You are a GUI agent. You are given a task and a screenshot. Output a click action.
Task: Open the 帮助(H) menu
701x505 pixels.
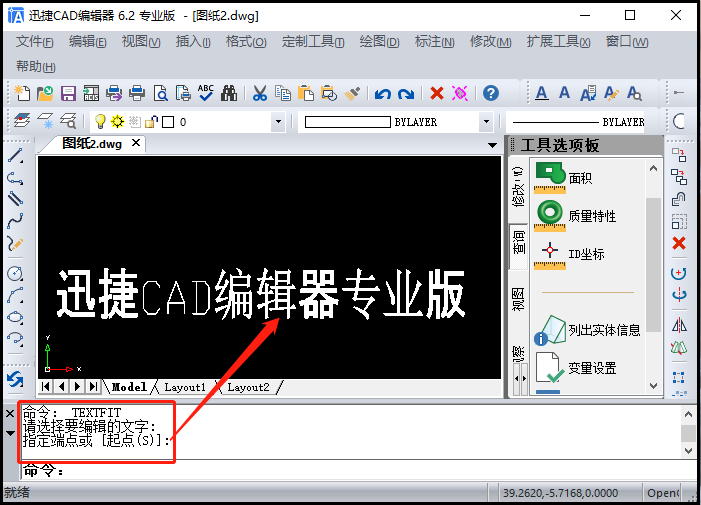(36, 67)
